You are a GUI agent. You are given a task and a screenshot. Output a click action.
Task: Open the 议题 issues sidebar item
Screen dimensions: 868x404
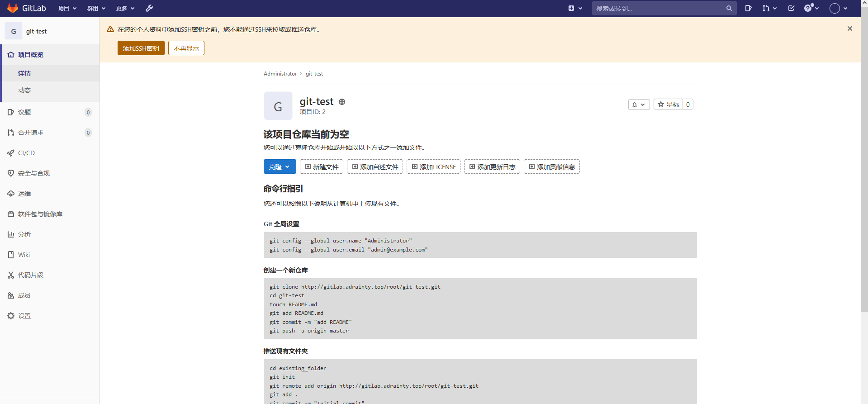(x=50, y=112)
